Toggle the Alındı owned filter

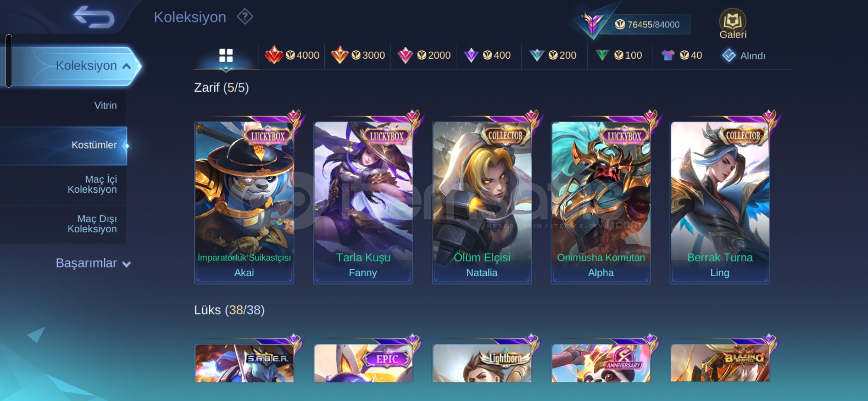click(744, 56)
